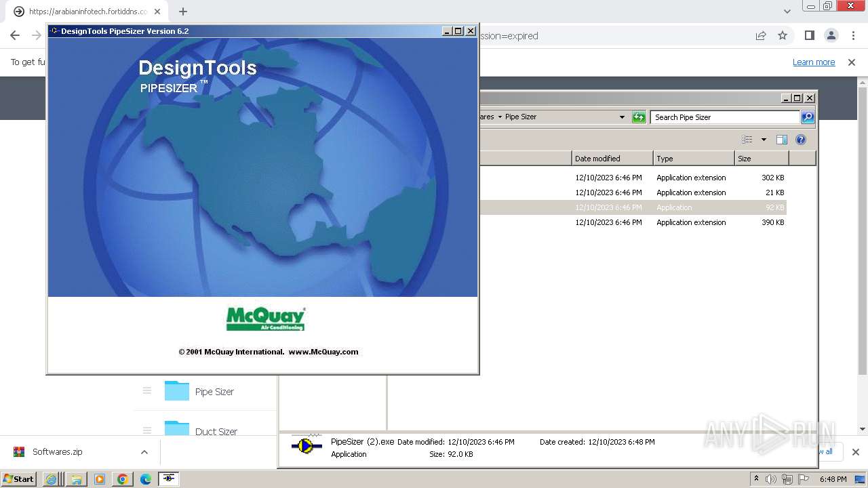Bookmark this page with star icon
Screen dimensions: 868x488
783,36
